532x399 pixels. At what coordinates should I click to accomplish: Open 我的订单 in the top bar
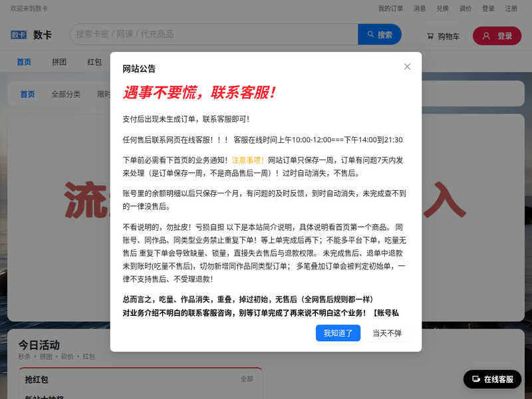point(390,9)
